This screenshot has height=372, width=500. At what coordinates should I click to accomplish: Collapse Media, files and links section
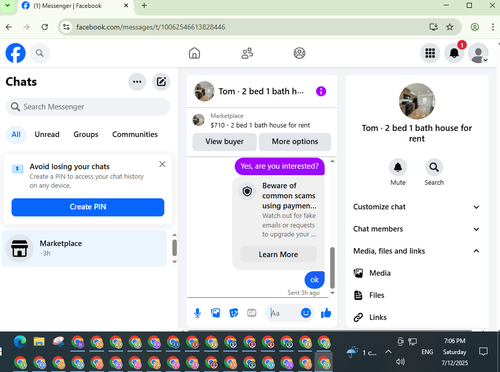pyautogui.click(x=417, y=251)
